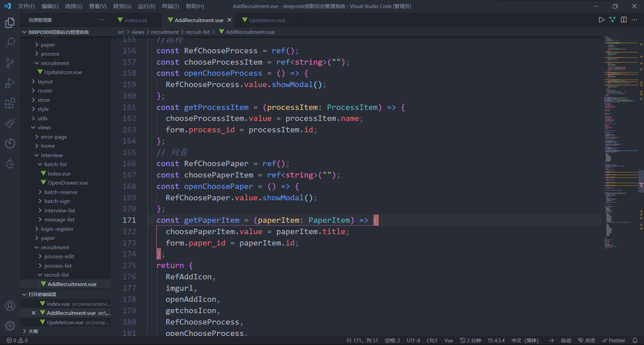Click line number 171 in the gutter
Viewport: 644px width, 345px height.
tap(129, 220)
